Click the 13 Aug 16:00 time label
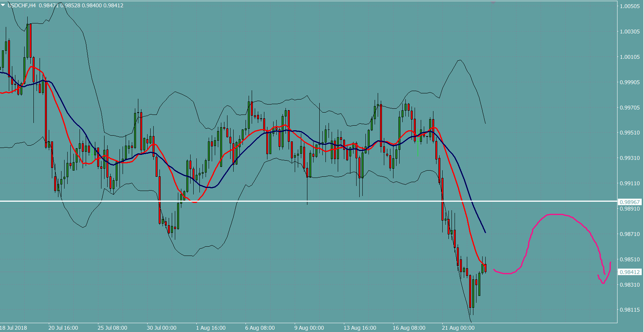 tap(360, 328)
